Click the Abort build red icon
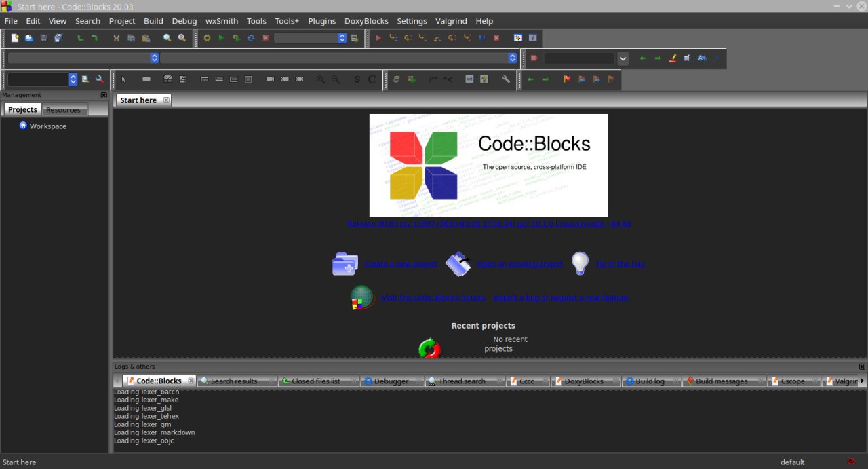The width and height of the screenshot is (868, 469). [266, 38]
